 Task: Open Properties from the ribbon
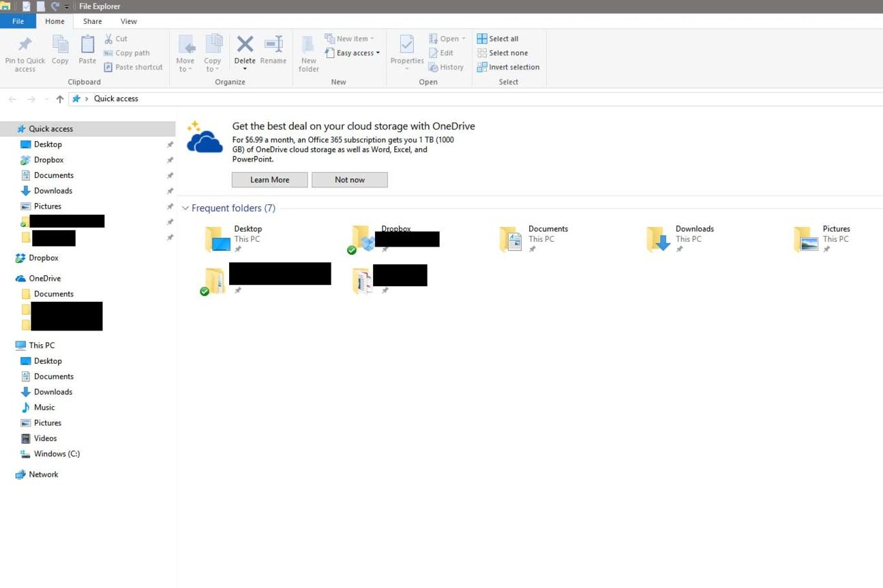406,52
